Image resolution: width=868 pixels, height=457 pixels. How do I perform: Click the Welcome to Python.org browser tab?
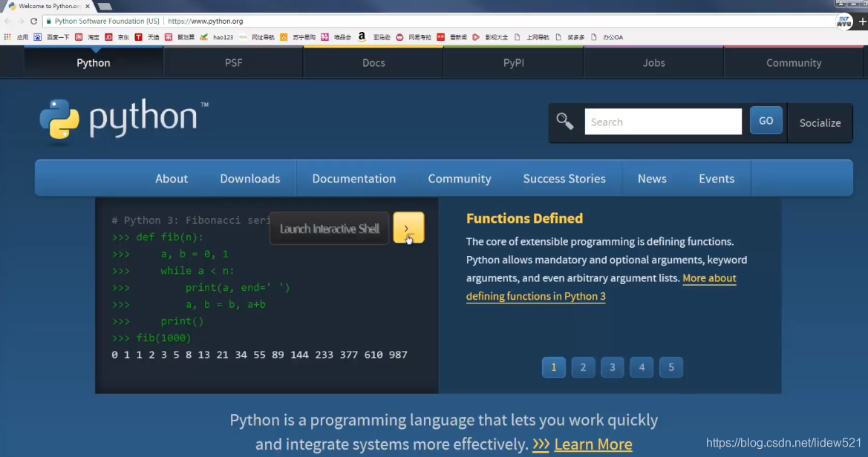click(x=49, y=6)
